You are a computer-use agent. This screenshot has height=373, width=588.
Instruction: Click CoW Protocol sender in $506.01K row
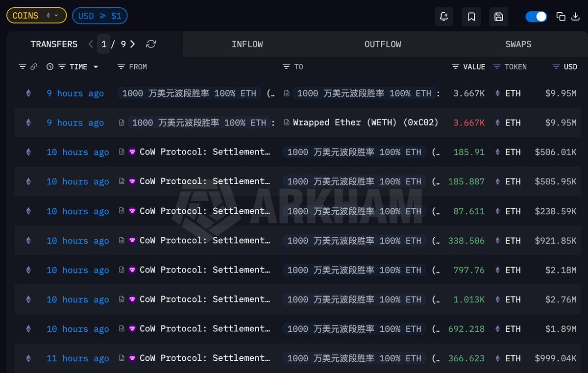pyautogui.click(x=205, y=152)
